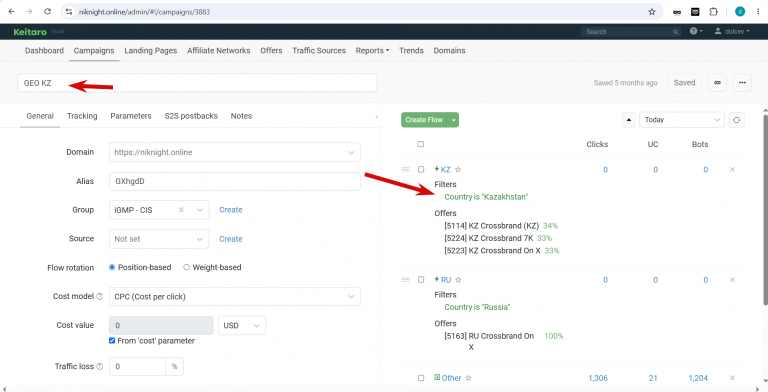Viewport: 768px width, 392px height.
Task: Select Position-based flow rotation
Action: click(112, 268)
